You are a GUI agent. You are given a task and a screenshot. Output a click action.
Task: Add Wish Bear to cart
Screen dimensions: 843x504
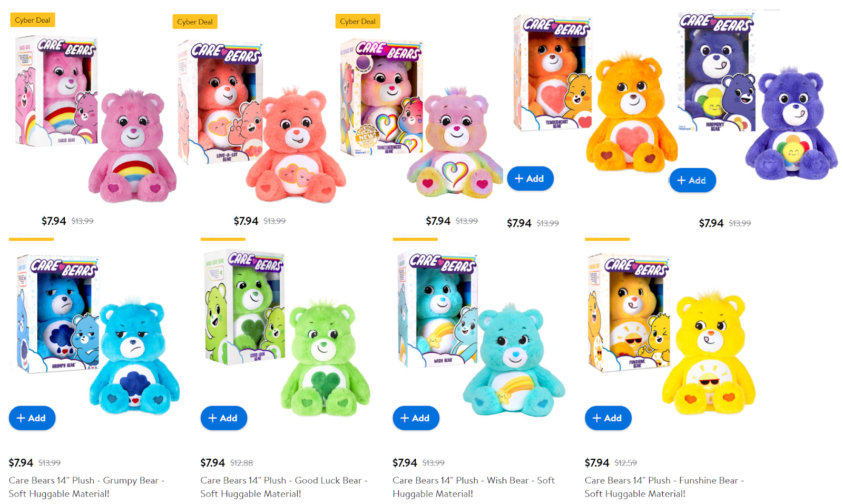[x=416, y=418]
